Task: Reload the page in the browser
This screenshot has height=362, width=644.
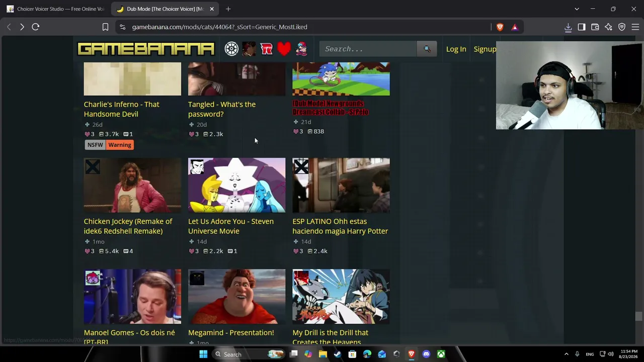Action: tap(36, 27)
